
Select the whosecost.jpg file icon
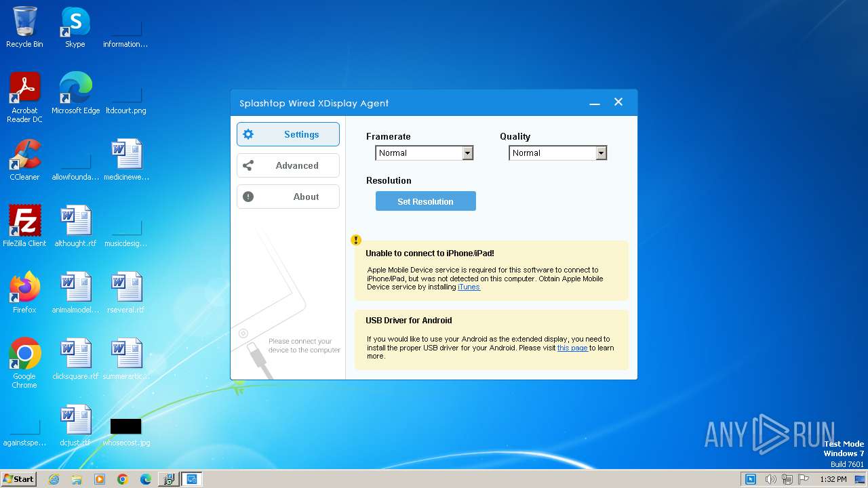pos(126,430)
